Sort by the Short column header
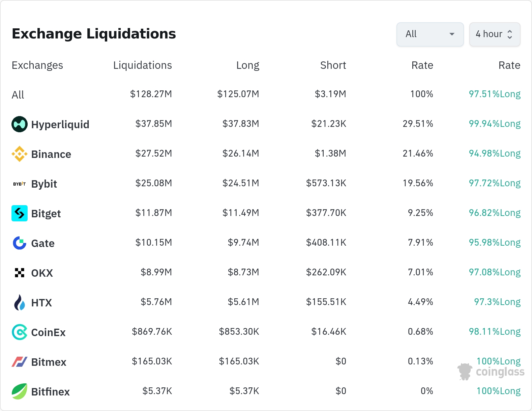 point(333,65)
